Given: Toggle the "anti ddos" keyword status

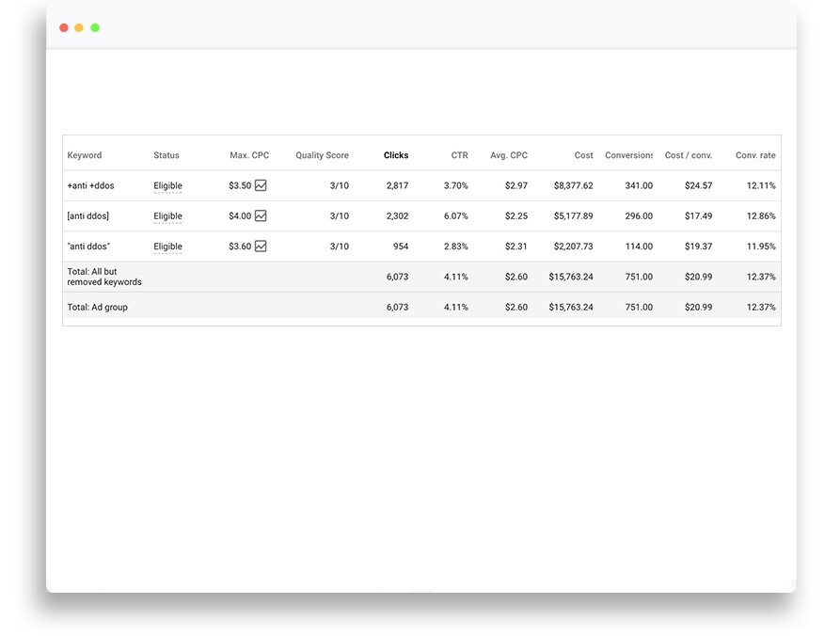Looking at the screenshot, I should [167, 246].
